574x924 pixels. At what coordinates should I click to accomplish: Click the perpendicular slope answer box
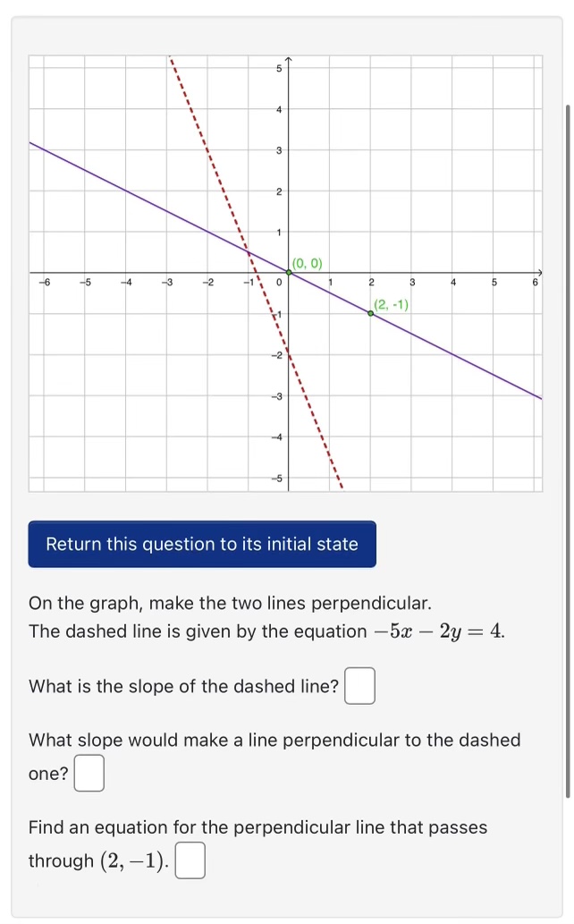point(89,771)
